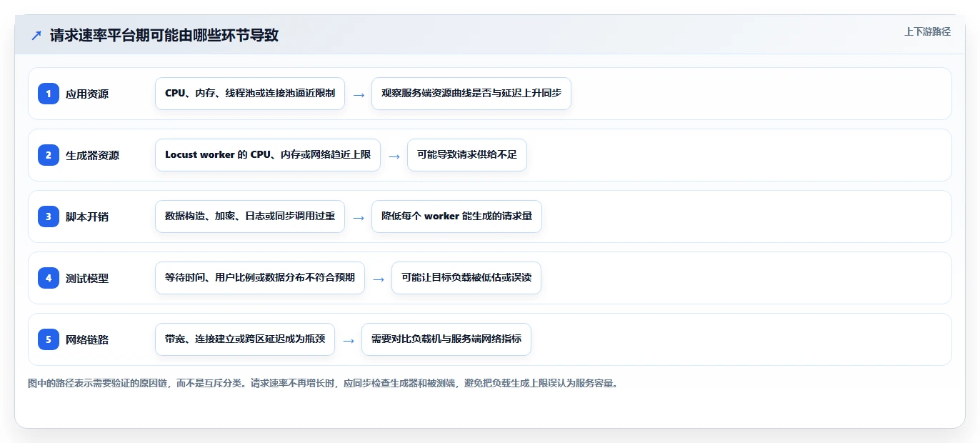
Task: Click the 测试模型 label
Action: (x=87, y=278)
